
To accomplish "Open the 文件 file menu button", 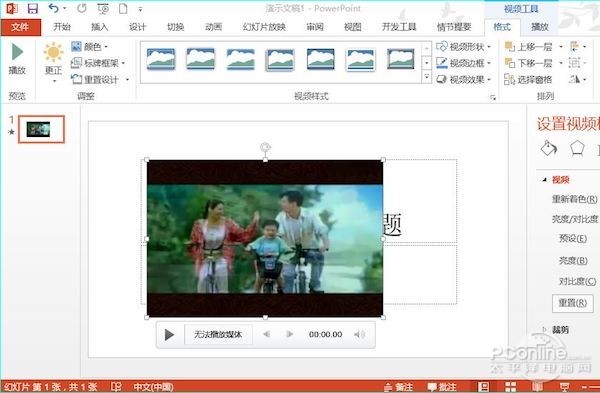I will point(20,27).
